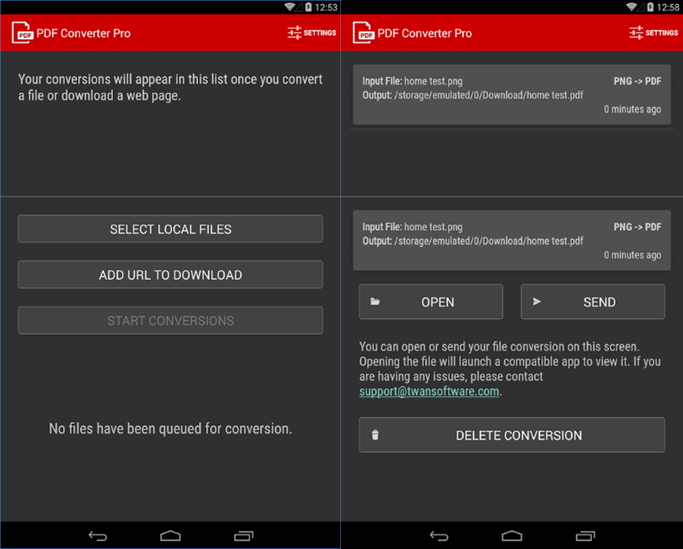Click the Start Conversions button
Viewport: 683px width, 549px height.
tap(170, 321)
